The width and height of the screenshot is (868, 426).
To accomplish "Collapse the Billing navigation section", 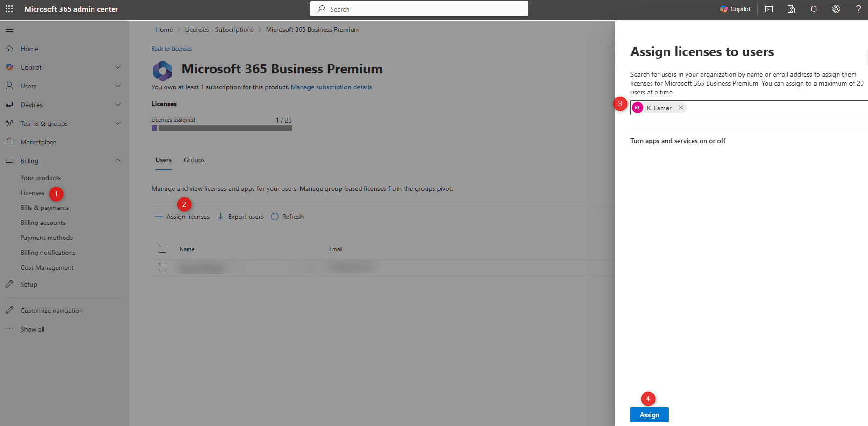I will click(x=118, y=161).
